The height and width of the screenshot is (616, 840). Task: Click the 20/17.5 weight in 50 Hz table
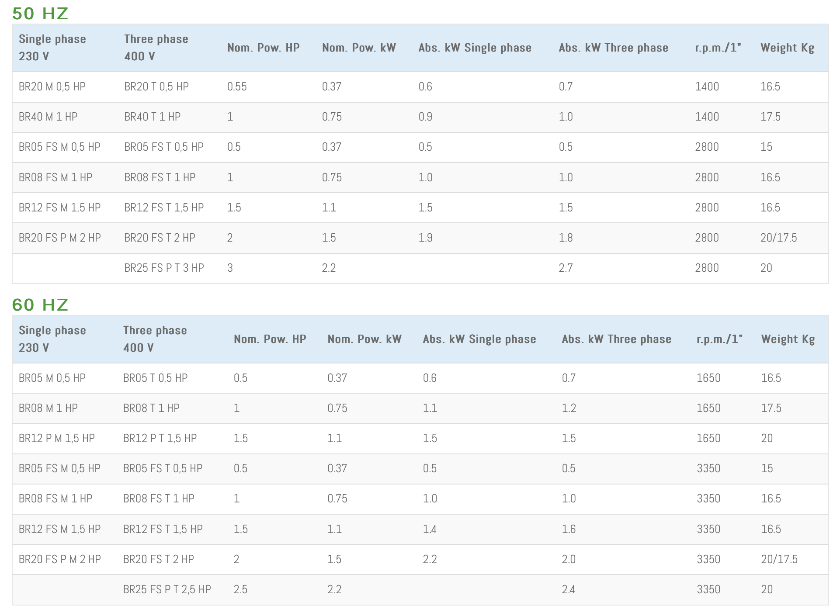coord(778,238)
